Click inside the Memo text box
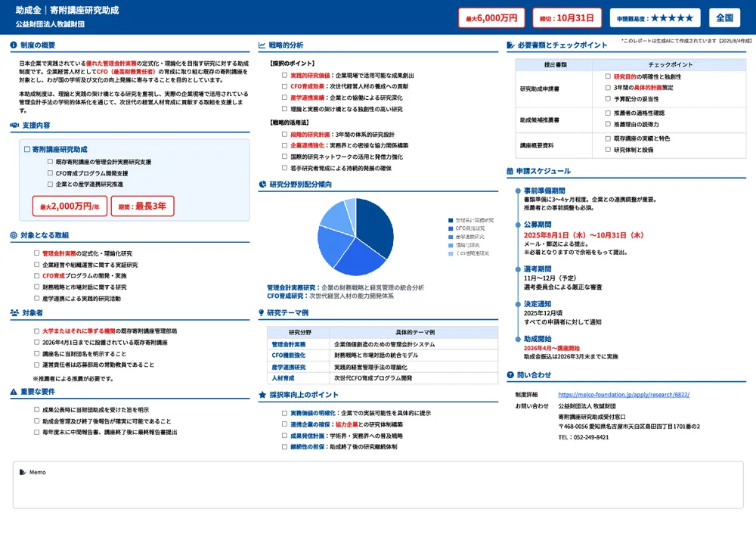Screen dimensions: 756x534 [x=378, y=485]
